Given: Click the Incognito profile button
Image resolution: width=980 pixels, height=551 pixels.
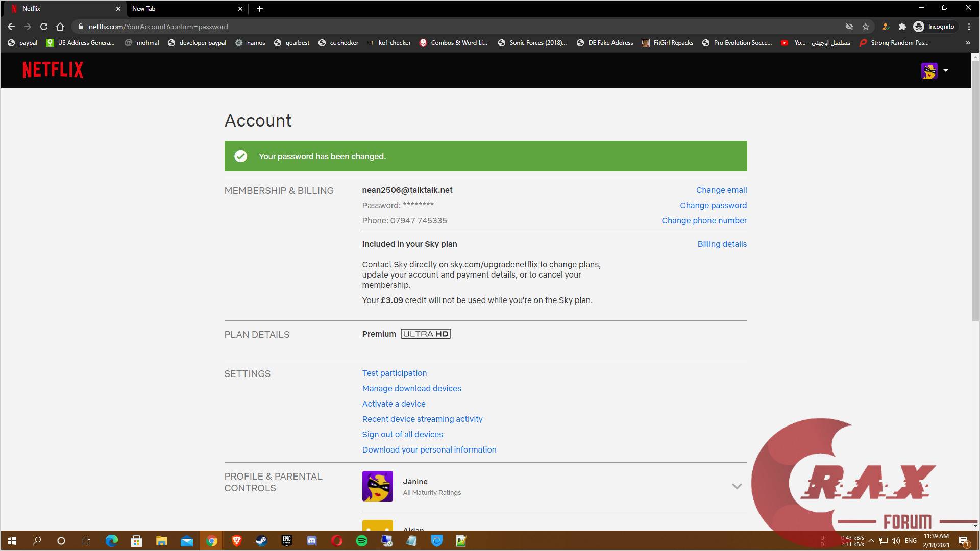Looking at the screenshot, I should tap(934, 27).
